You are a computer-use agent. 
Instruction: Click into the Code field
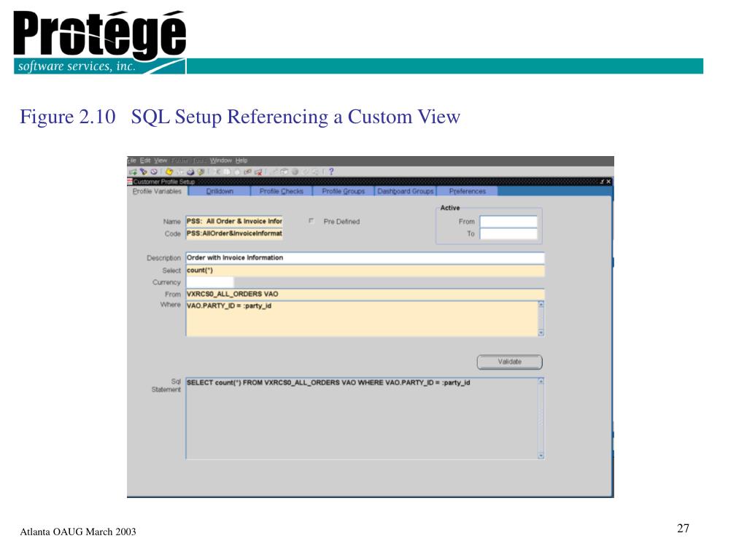[234, 233]
